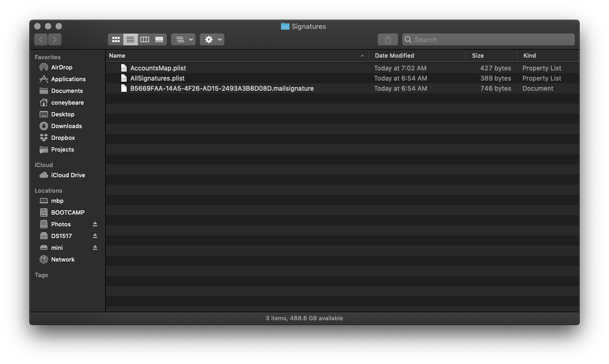Viewport: 609px width, 364px height.
Task: Eject the Photos volume
Action: tap(95, 224)
